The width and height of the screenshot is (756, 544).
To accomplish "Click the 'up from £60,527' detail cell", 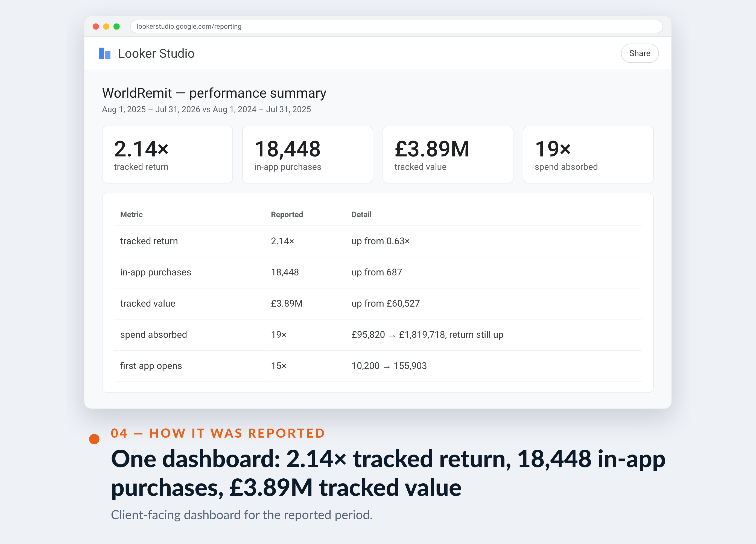I will (386, 304).
